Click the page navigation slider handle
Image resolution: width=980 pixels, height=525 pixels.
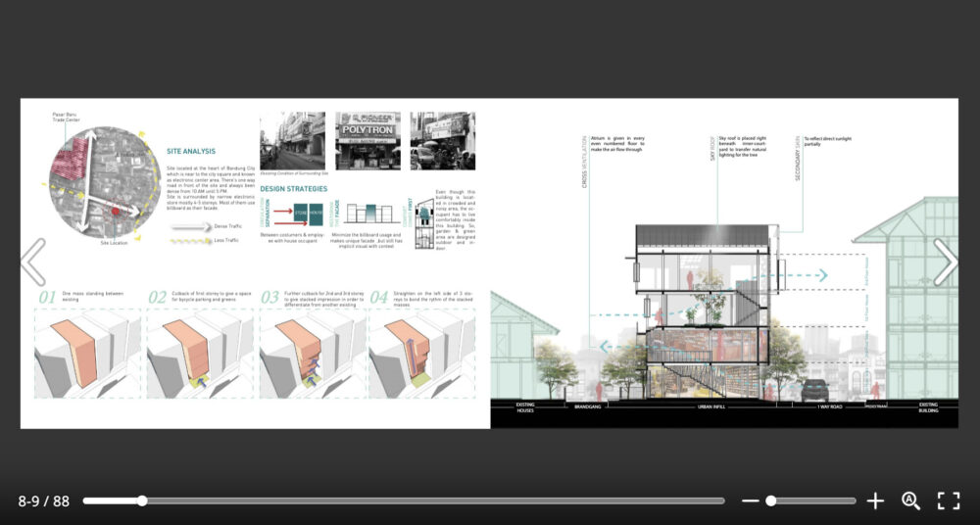pos(142,501)
